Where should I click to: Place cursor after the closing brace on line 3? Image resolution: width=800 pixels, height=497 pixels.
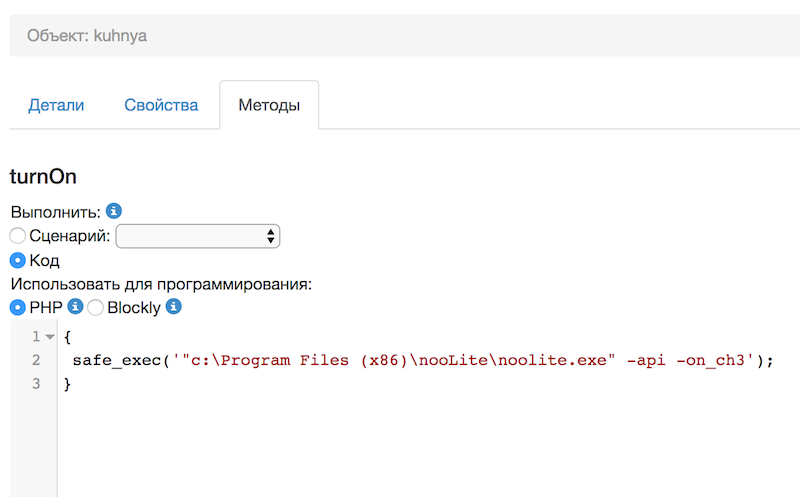point(74,383)
